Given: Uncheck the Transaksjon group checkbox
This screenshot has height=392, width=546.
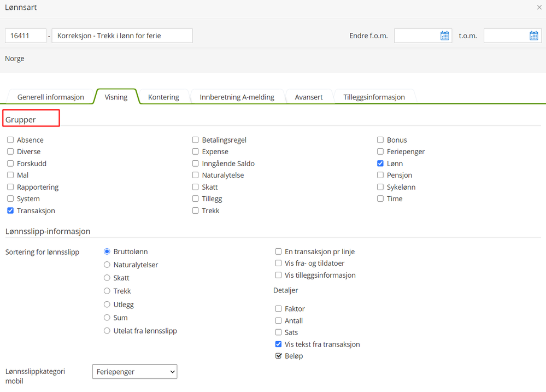Looking at the screenshot, I should click(10, 210).
